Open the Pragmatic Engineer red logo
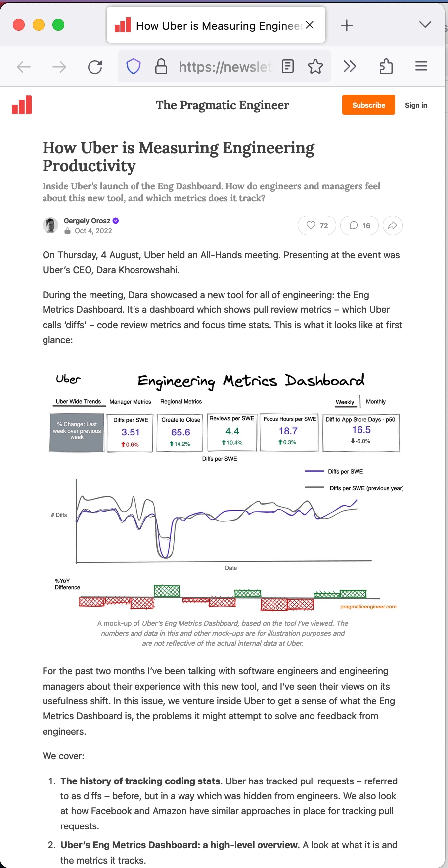 coord(22,105)
